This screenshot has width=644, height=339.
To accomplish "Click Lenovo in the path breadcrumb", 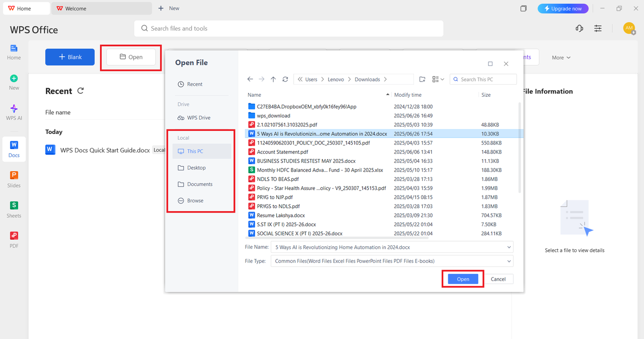I will 336,79.
